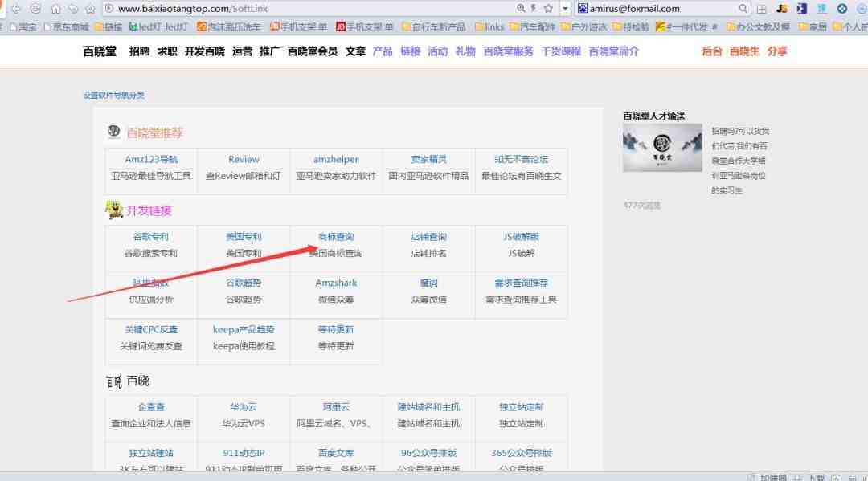Click the SpongeBob icon beside 开发链接

[114, 210]
